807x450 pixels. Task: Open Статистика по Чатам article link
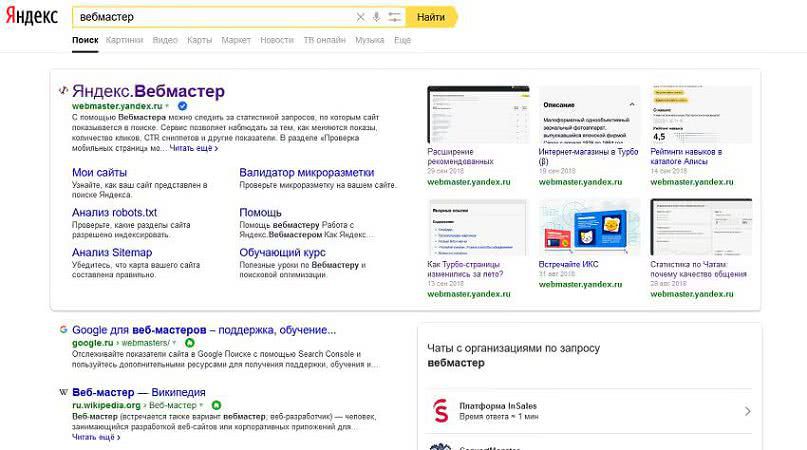coord(698,269)
